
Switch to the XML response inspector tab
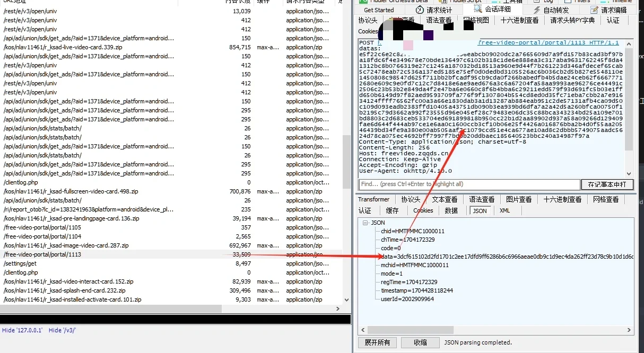504,210
